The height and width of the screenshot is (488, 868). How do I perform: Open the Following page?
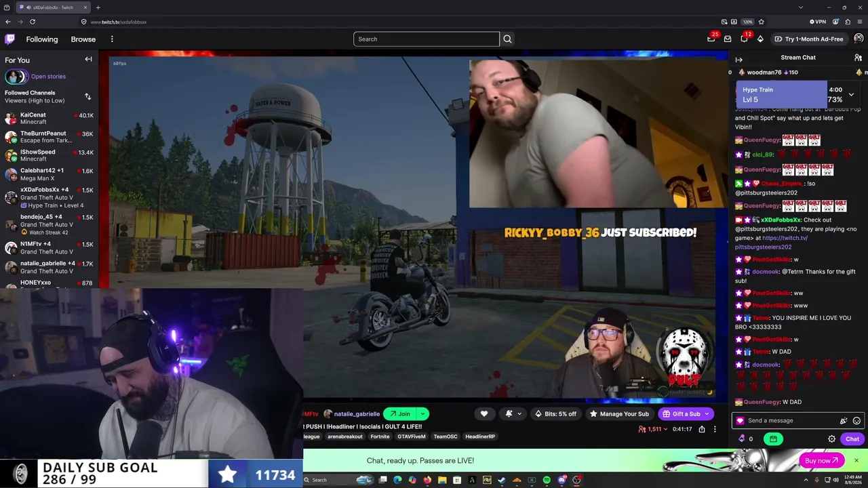(42, 39)
